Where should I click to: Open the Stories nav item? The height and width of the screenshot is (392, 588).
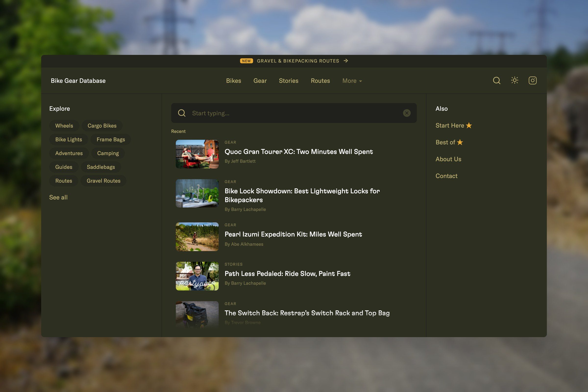coord(289,81)
